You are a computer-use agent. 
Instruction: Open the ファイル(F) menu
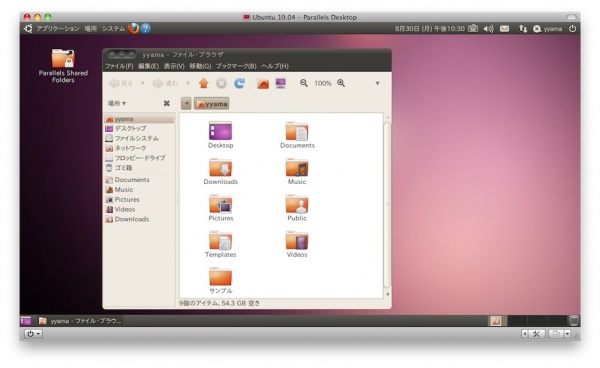pyautogui.click(x=119, y=66)
